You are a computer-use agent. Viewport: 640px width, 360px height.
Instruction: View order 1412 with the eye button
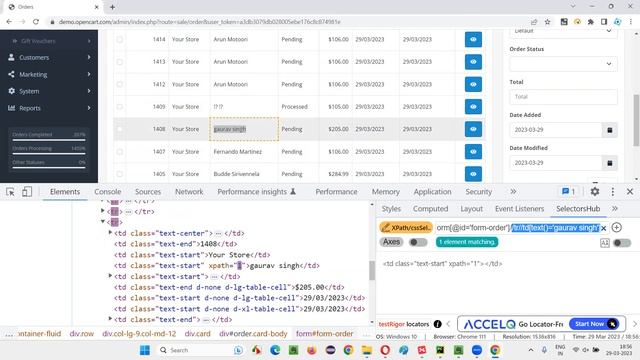click(473, 84)
